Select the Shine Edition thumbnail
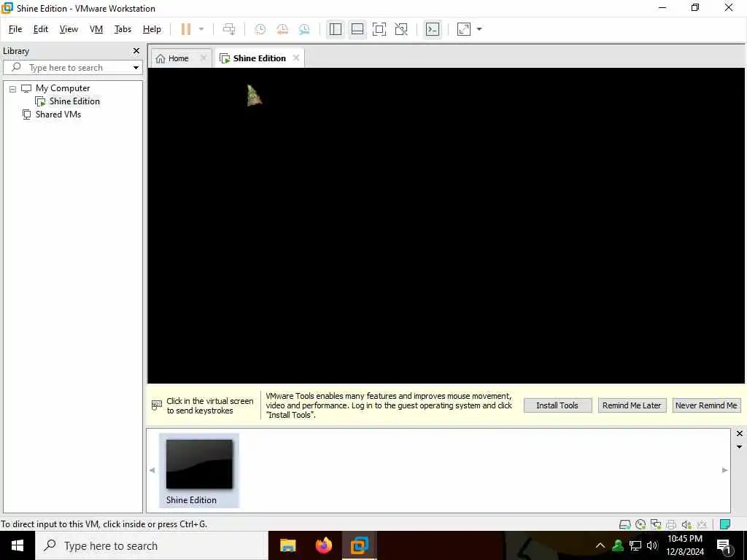The width and height of the screenshot is (747, 560). 199,470
